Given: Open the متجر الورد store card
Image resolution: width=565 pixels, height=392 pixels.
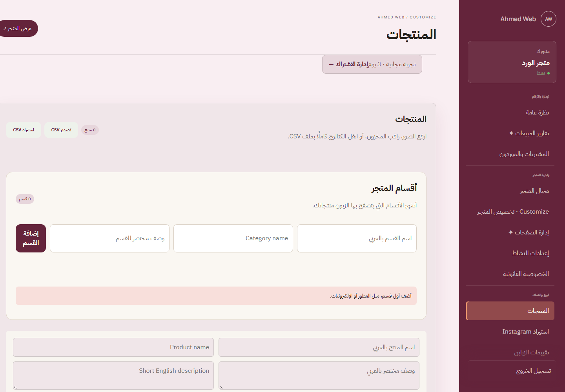Looking at the screenshot, I should [512, 62].
